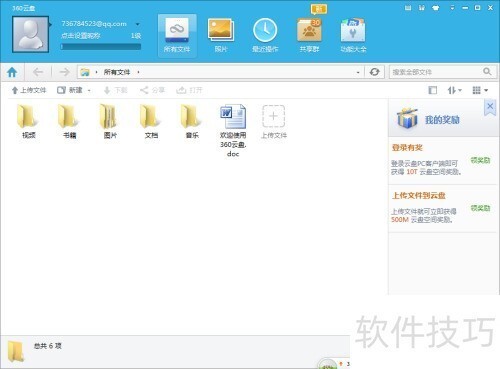Select the 音乐 music folder

(x=192, y=121)
